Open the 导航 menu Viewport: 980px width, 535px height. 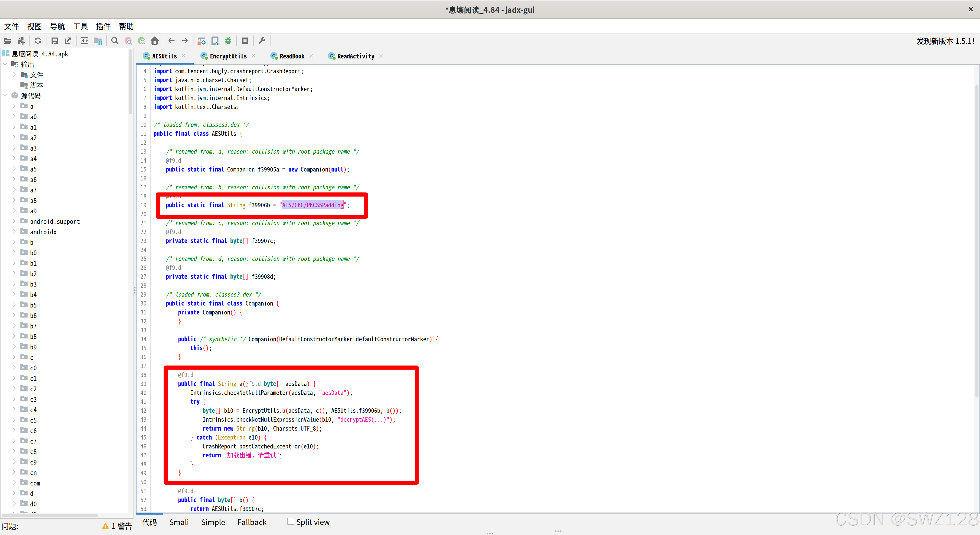point(57,26)
